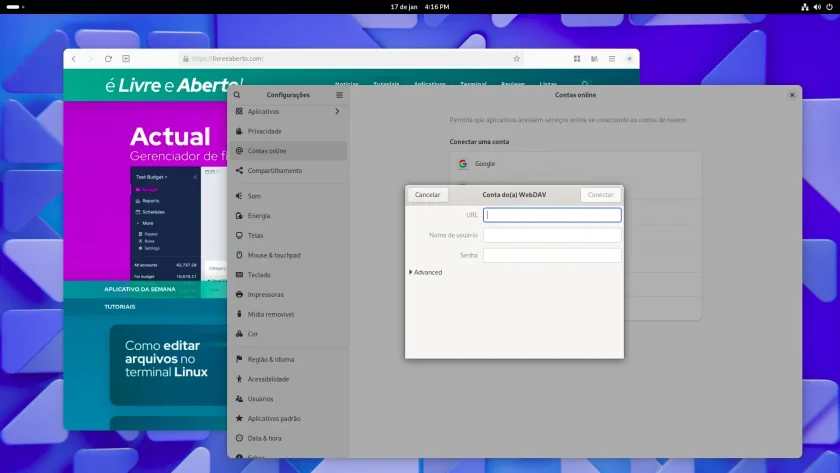The width and height of the screenshot is (840, 473).
Task: Click the Telas monitor icon
Action: [x=239, y=236]
